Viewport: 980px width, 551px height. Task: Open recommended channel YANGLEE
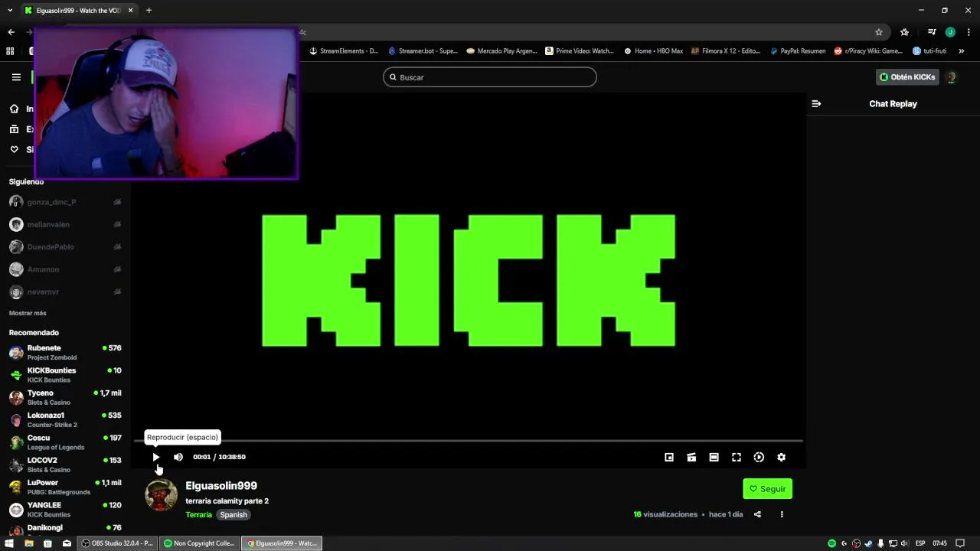pyautogui.click(x=65, y=510)
